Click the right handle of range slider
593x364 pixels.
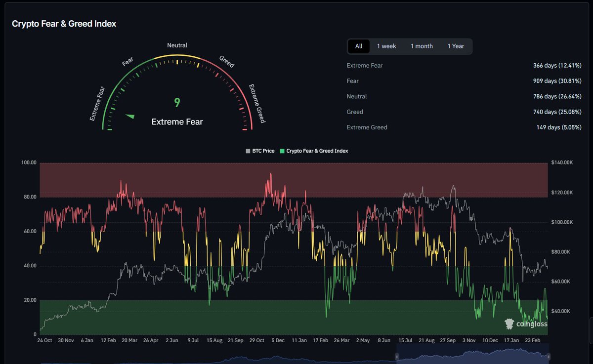[x=548, y=356]
